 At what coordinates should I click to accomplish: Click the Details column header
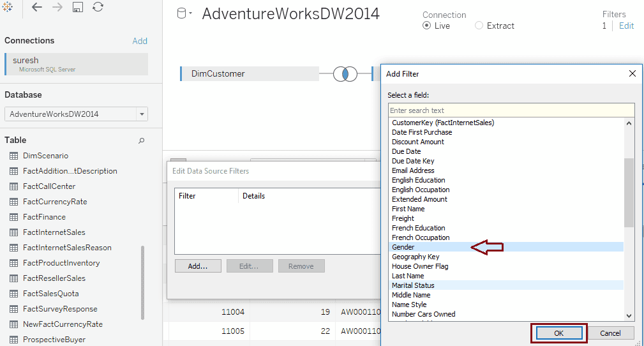(x=253, y=196)
